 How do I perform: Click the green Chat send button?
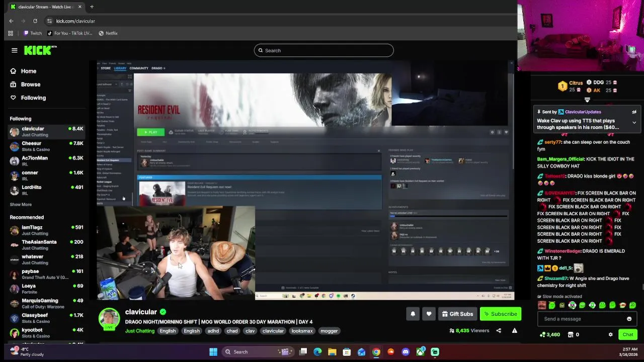[628, 334]
